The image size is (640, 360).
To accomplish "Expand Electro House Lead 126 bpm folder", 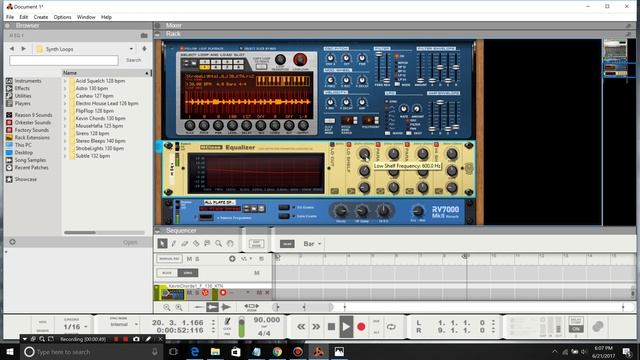I will 65,103.
